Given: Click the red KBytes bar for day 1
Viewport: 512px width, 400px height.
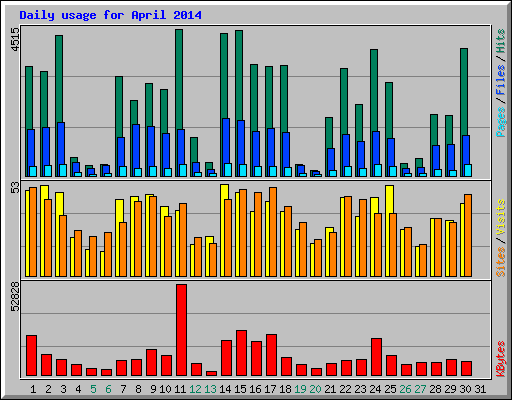Looking at the screenshot, I should click(x=31, y=356).
